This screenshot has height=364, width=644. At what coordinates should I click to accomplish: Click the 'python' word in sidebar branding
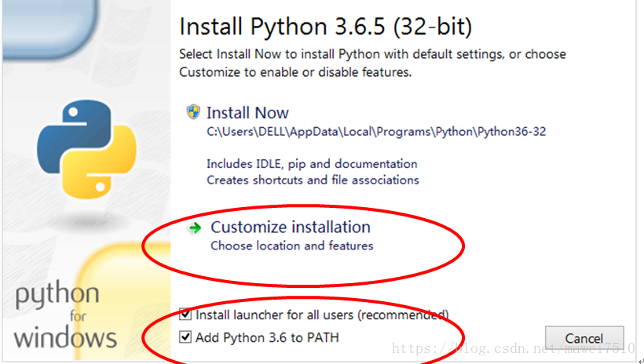(57, 297)
